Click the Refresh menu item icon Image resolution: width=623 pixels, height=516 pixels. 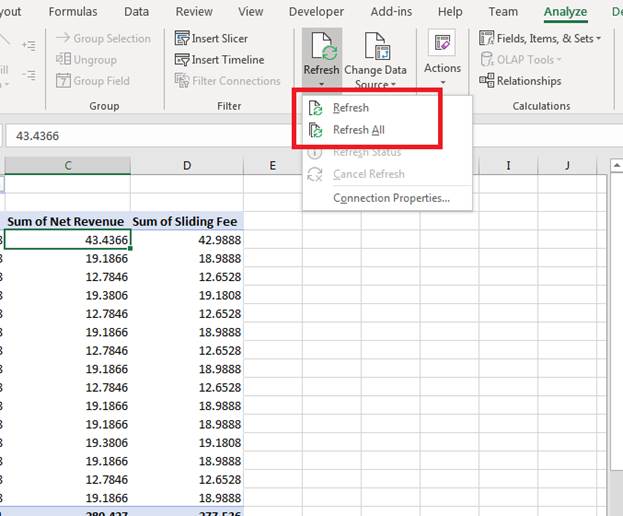tap(315, 108)
